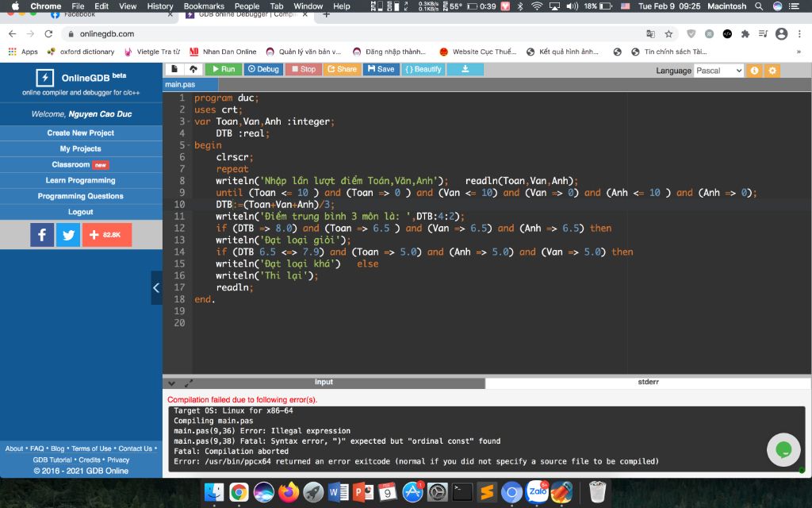Open editor settings gear icon
This screenshot has height=508, width=812.
pyautogui.click(x=772, y=71)
